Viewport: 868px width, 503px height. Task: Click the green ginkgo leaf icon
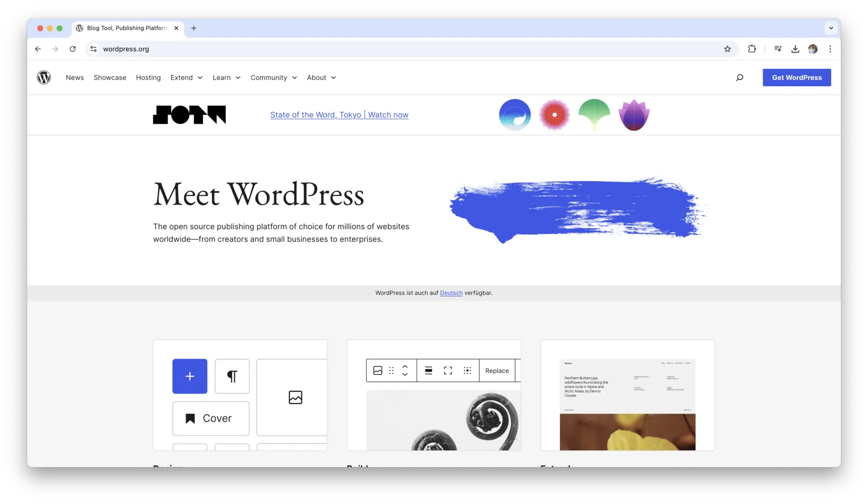594,115
